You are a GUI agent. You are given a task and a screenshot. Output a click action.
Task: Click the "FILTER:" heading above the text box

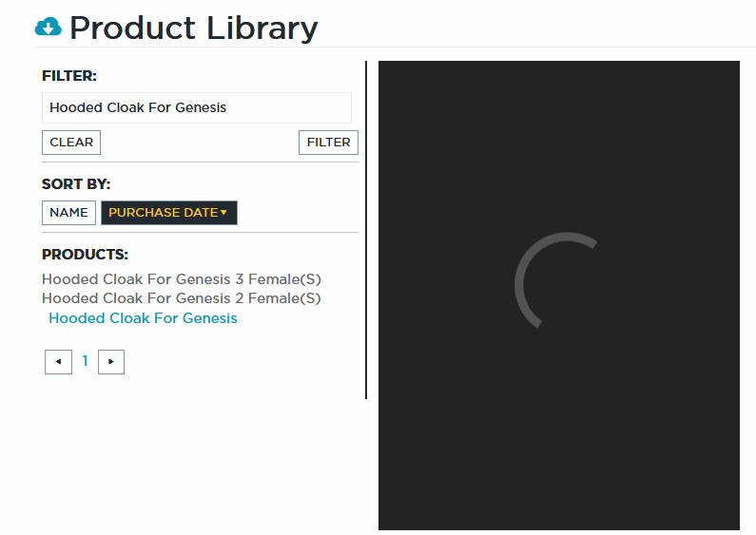(x=69, y=76)
